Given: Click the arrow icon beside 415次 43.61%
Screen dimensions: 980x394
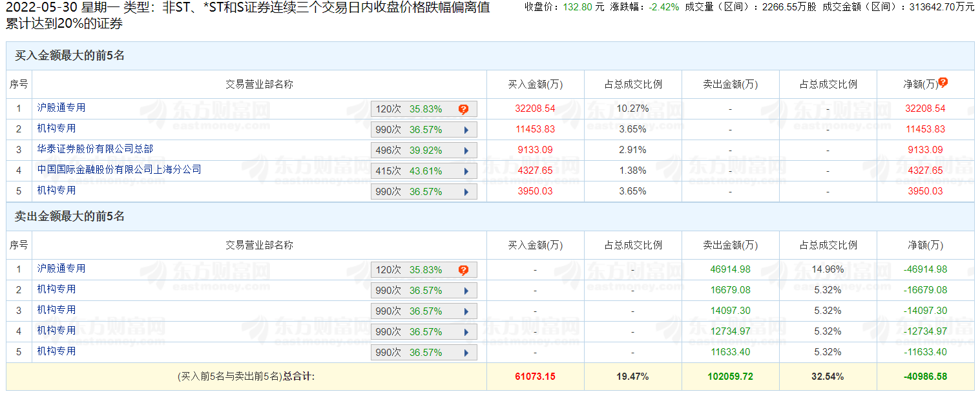Looking at the screenshot, I should tap(466, 171).
